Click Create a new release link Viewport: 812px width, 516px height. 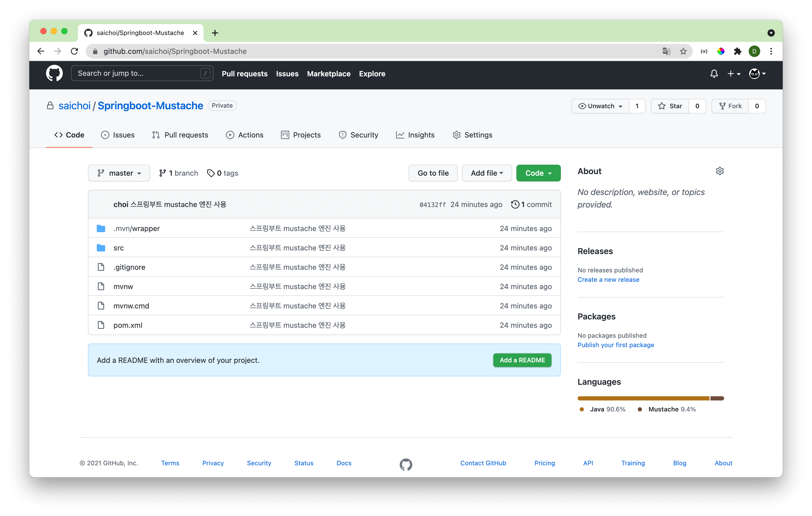[x=608, y=279]
